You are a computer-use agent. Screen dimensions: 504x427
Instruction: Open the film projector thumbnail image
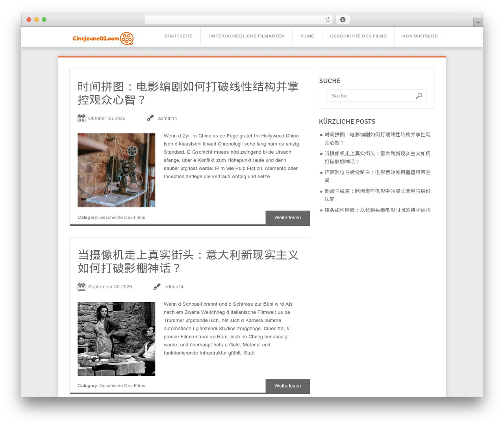point(116,170)
